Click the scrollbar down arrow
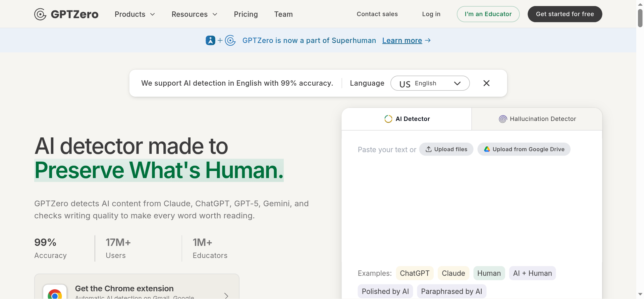 click(640, 295)
